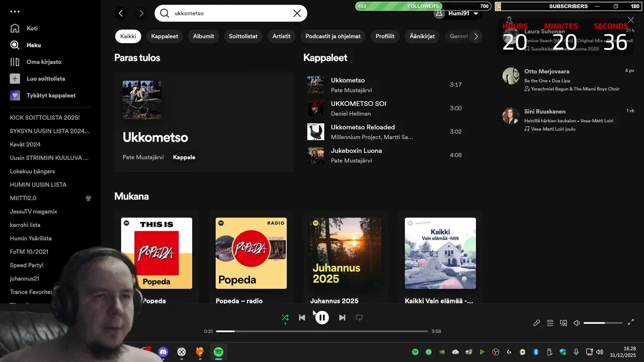Open Kappaleet section heading
Viewport: 644px width, 362px height.
point(325,58)
